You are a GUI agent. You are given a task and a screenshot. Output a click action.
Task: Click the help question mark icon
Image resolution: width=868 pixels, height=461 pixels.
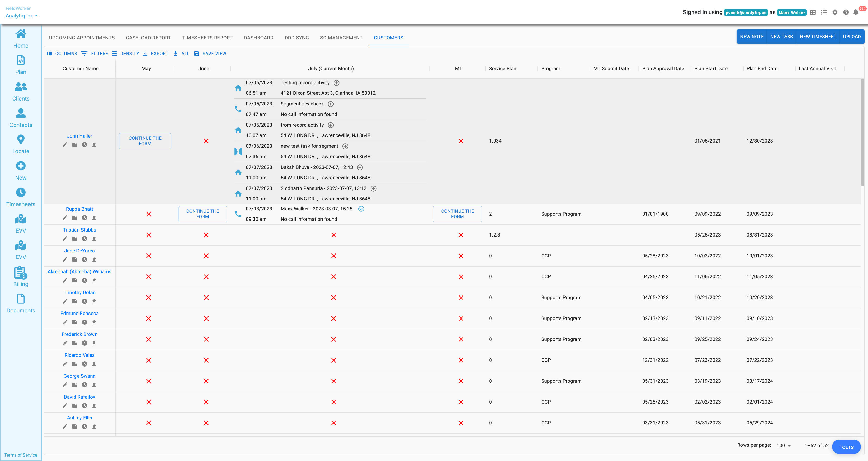click(846, 13)
